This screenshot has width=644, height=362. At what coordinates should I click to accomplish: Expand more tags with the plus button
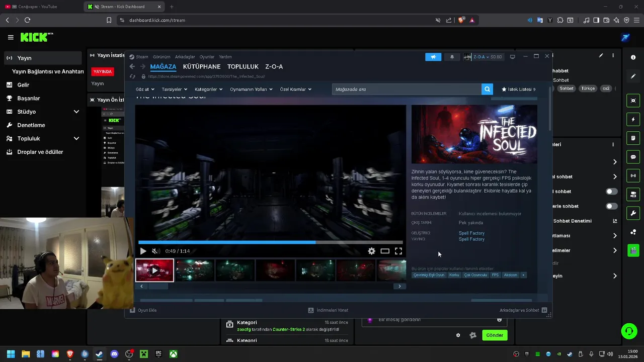coord(523,275)
